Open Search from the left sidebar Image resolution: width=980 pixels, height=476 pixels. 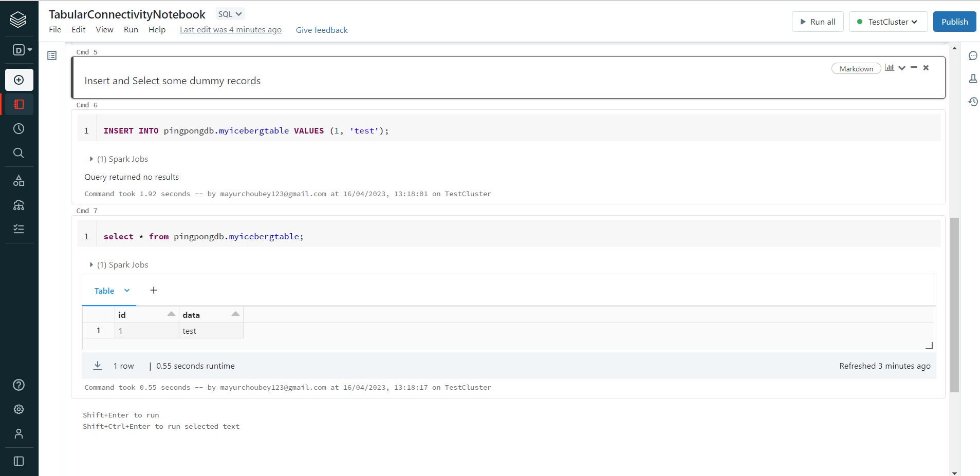point(19,153)
